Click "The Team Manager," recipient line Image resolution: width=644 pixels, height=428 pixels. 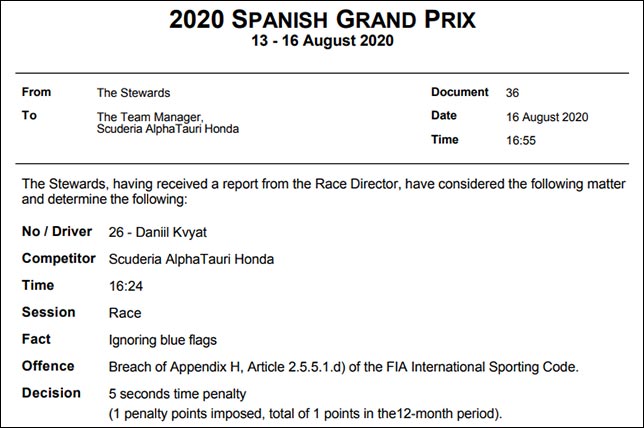tap(149, 116)
